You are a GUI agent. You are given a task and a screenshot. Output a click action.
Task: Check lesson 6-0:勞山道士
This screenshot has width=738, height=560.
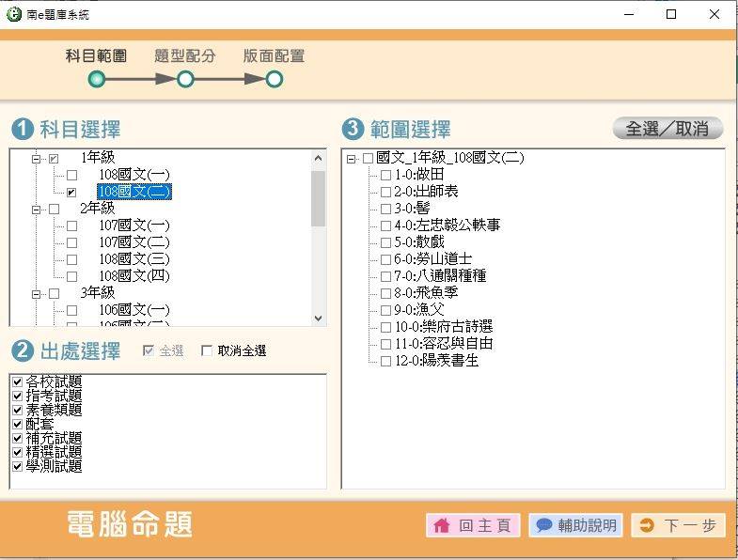pos(386,259)
